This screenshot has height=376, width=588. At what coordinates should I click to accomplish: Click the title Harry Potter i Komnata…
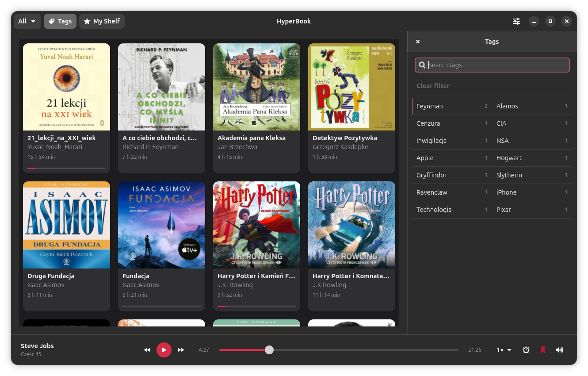[x=351, y=276]
